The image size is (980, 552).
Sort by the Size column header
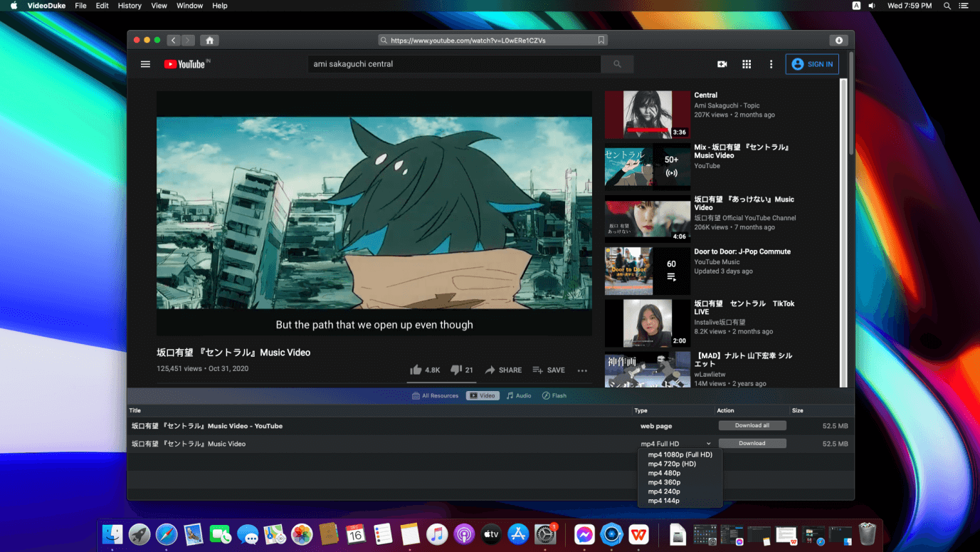[x=798, y=410]
